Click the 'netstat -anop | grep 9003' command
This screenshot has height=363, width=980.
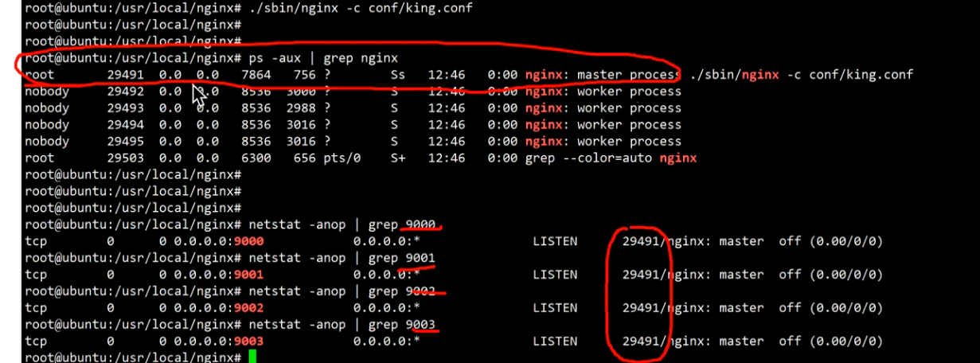tap(342, 325)
